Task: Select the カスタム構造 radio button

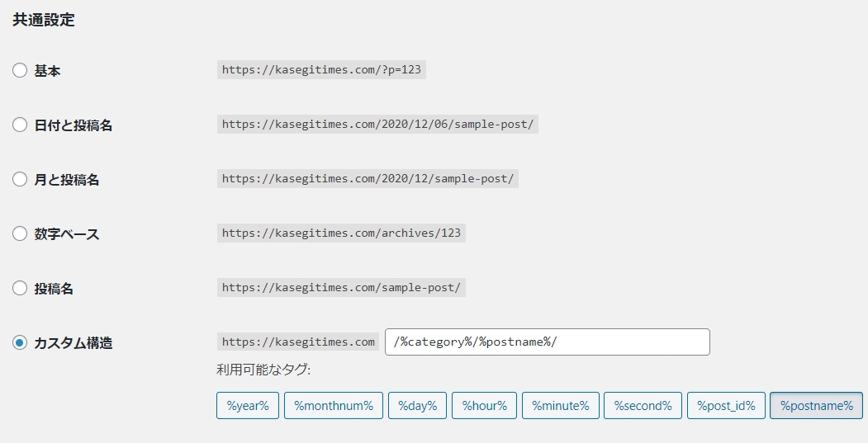Action: click(x=20, y=342)
